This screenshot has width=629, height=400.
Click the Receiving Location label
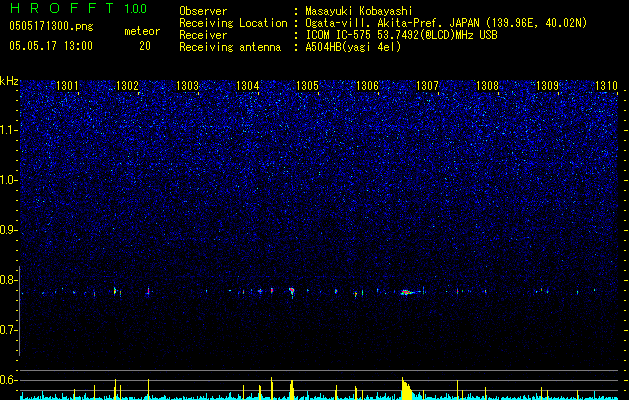click(233, 23)
